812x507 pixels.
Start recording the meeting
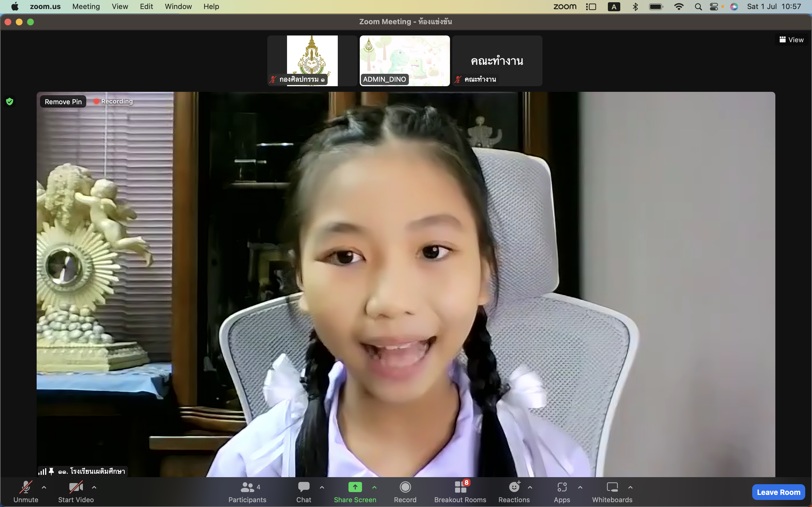[405, 492]
